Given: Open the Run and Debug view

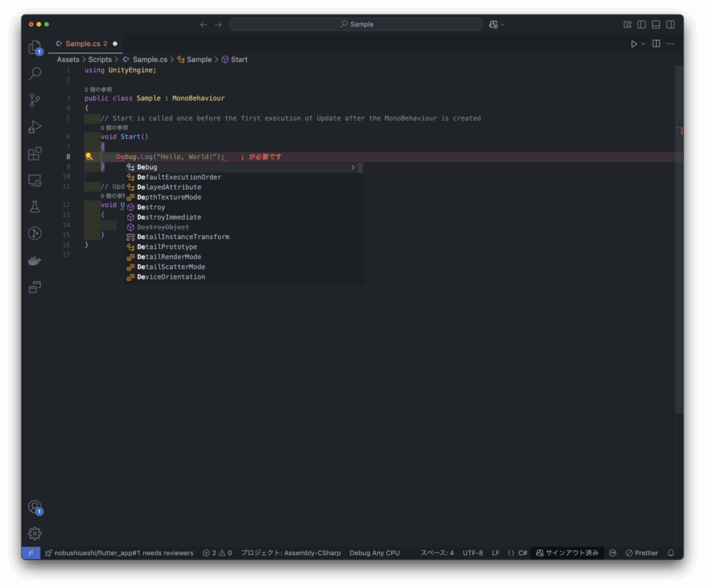Looking at the screenshot, I should coord(34,127).
